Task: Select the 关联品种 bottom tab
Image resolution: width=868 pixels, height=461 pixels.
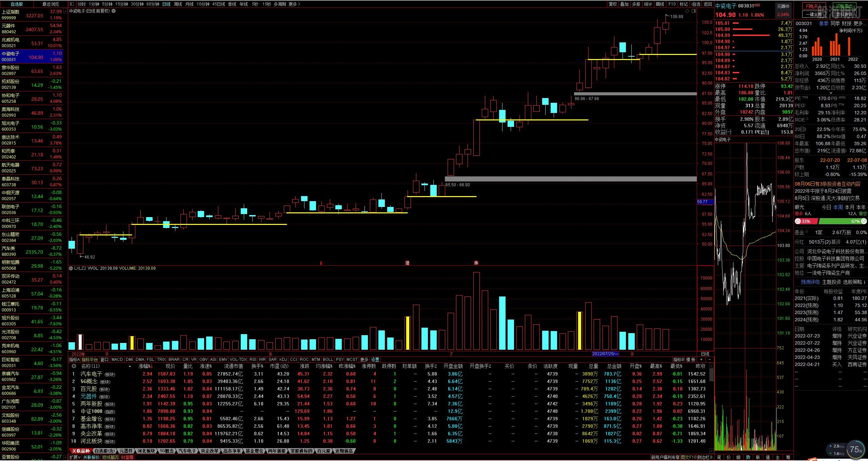Action: 80,451
